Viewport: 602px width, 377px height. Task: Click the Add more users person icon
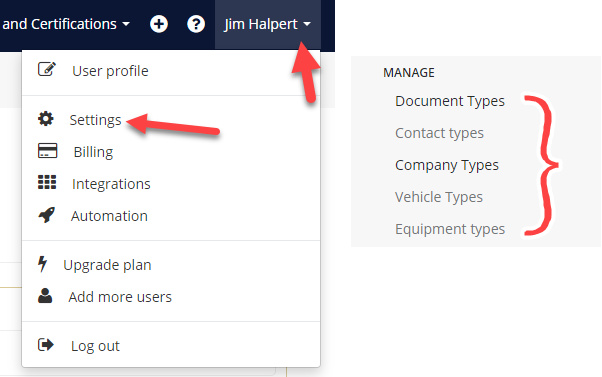point(45,296)
